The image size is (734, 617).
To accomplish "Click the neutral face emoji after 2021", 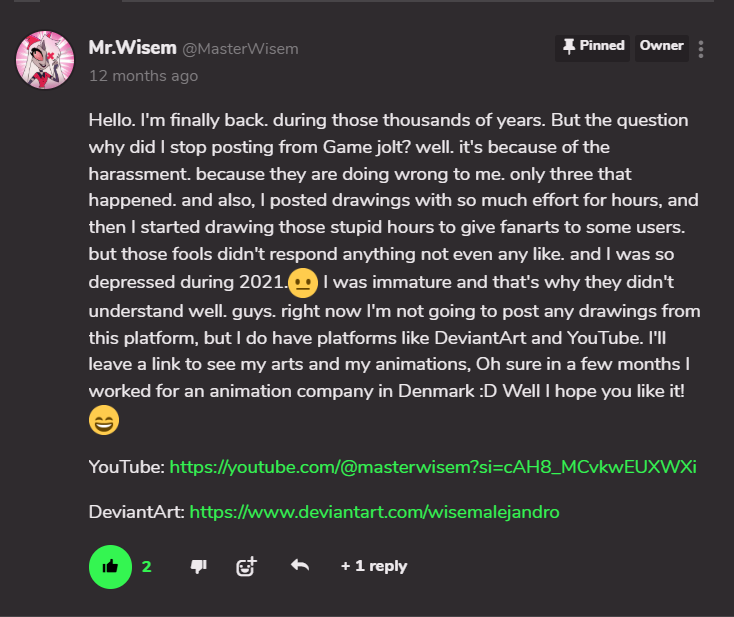I will tap(303, 282).
